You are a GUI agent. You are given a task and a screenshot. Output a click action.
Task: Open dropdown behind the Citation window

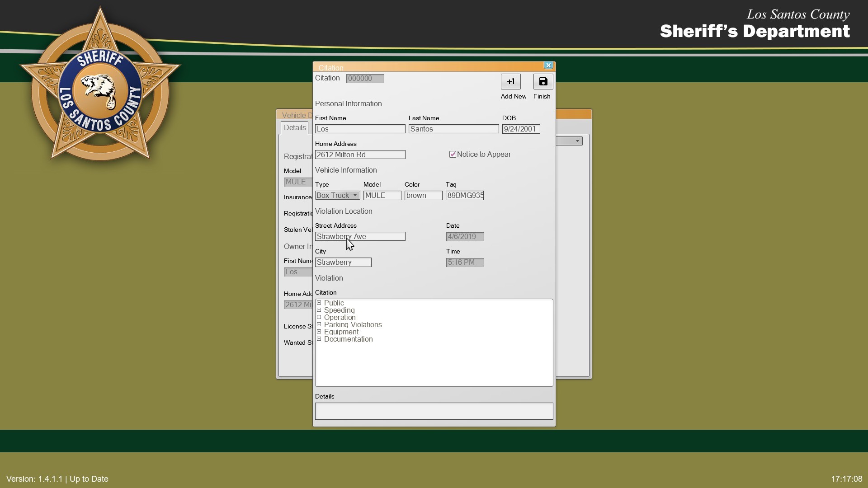577,141
